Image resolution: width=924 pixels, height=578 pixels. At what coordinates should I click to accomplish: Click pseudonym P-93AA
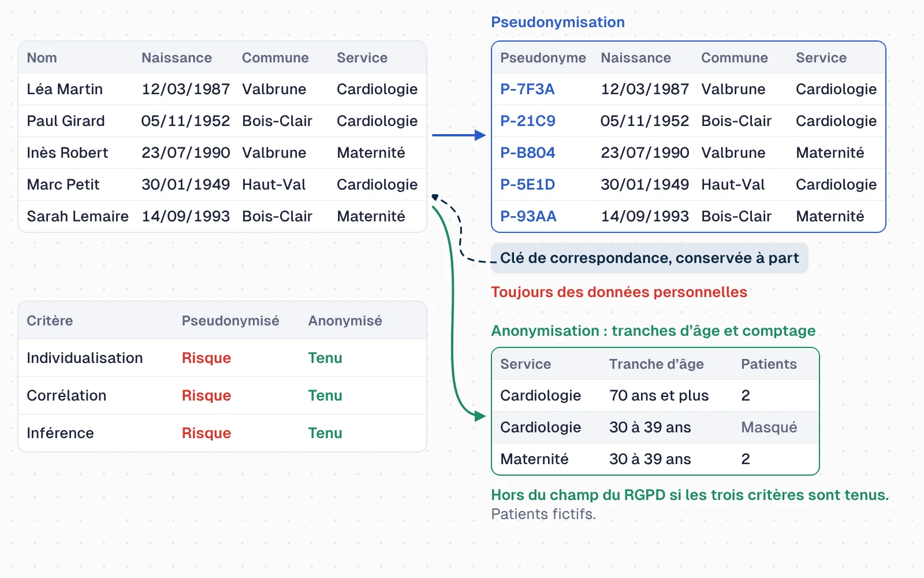point(528,216)
